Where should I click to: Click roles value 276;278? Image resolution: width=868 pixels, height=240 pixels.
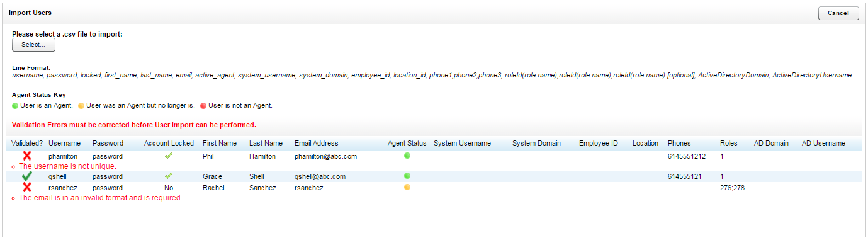click(733, 188)
